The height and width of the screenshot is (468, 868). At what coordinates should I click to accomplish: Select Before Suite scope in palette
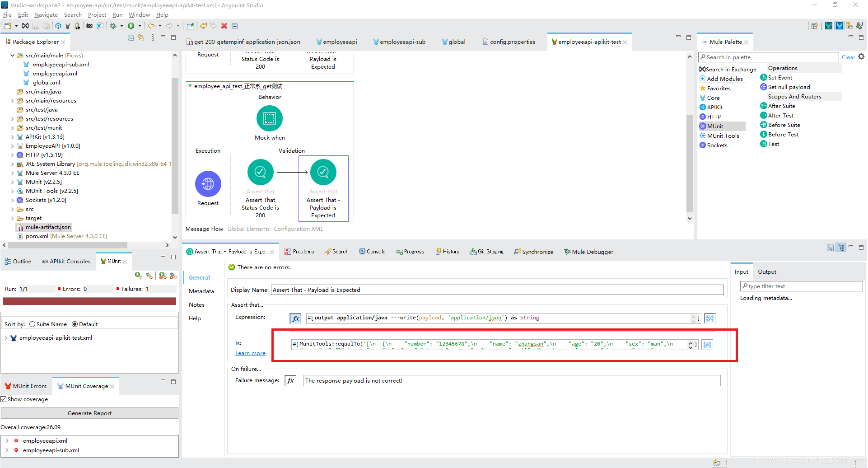pos(784,125)
